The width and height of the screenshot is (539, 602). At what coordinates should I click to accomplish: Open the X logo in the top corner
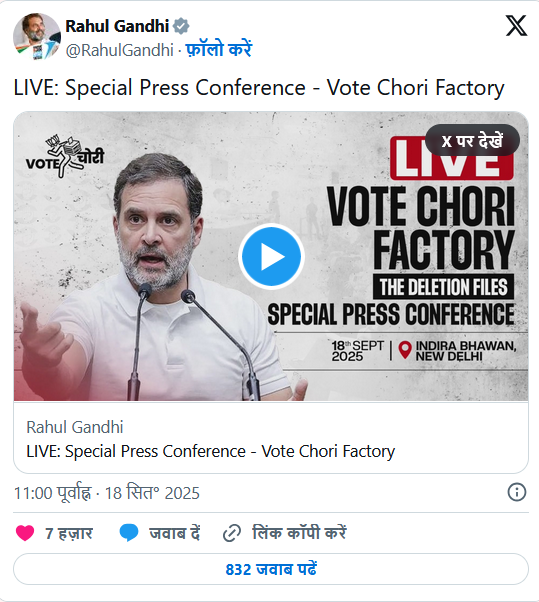coord(516,25)
